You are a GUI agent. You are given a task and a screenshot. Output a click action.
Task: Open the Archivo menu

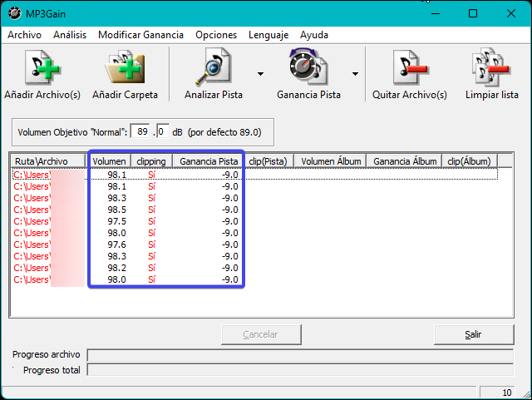tap(24, 35)
